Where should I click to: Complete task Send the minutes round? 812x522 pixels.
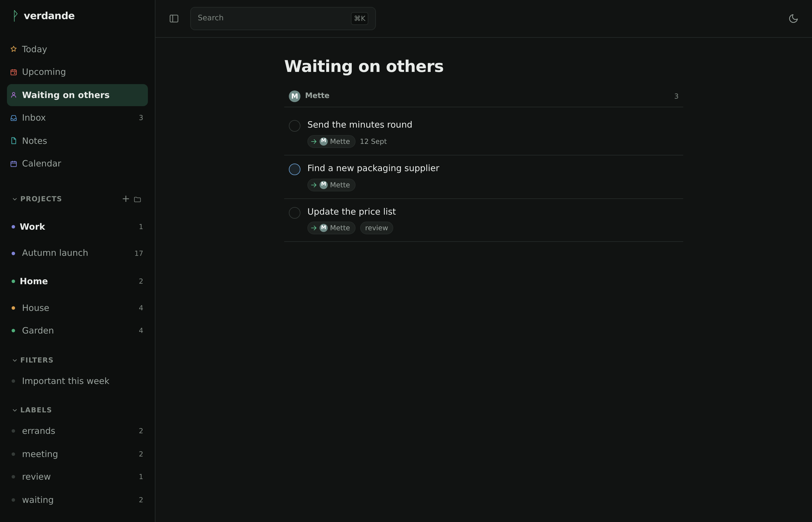(295, 126)
